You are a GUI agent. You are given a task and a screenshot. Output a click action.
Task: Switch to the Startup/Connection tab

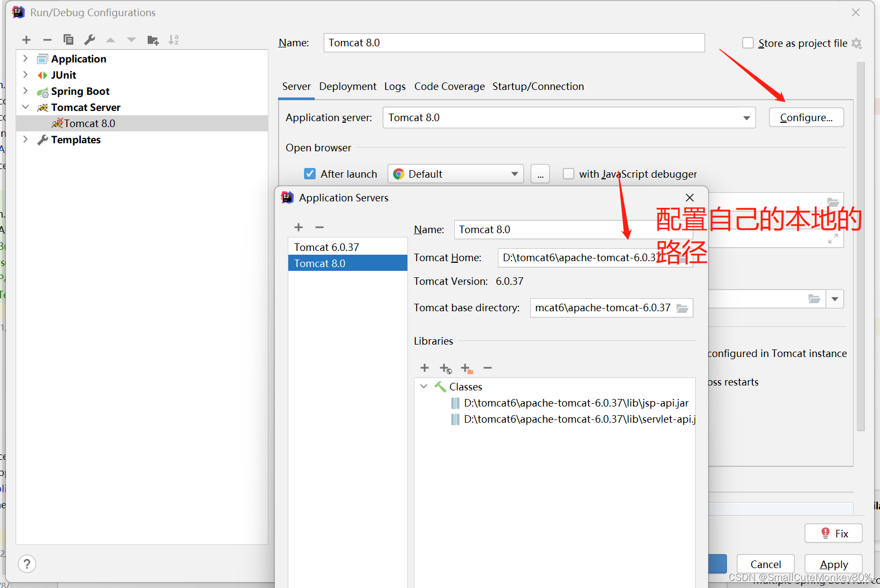pos(538,86)
